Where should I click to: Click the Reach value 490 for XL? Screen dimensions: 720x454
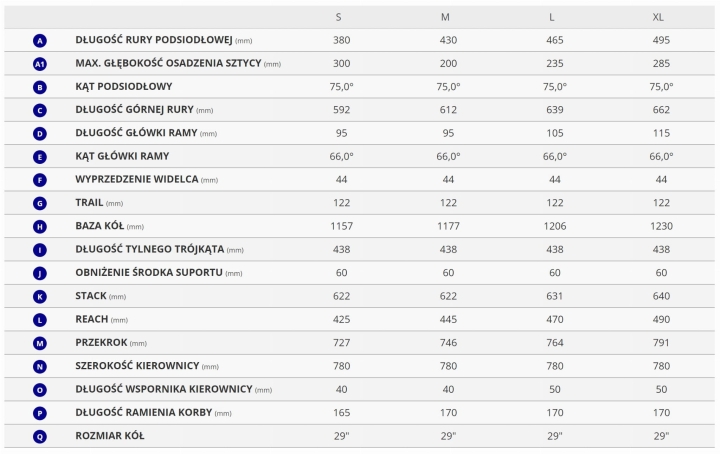click(x=661, y=320)
